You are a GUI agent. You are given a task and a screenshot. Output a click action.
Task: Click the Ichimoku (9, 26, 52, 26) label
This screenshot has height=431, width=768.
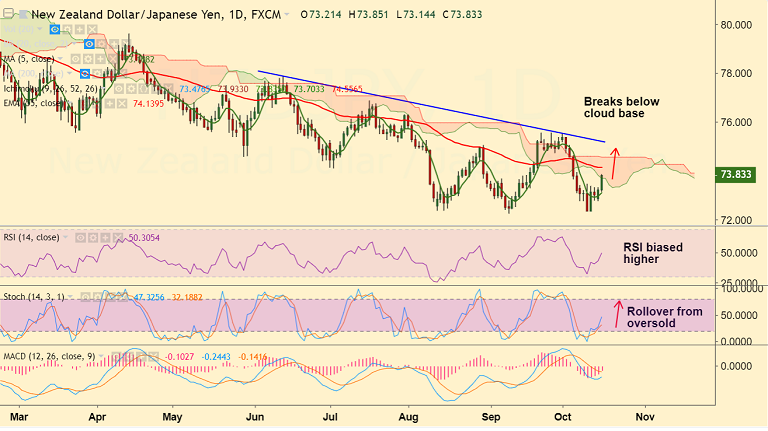coord(50,89)
